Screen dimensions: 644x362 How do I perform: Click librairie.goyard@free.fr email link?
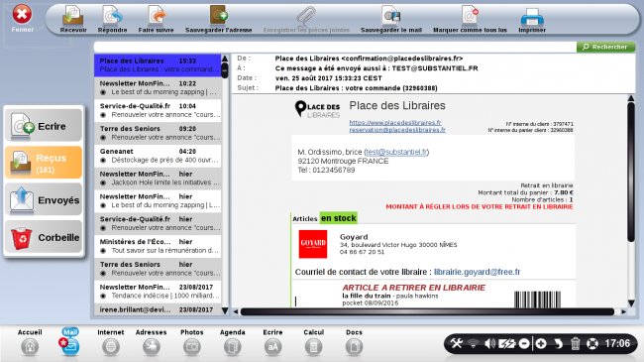point(477,272)
